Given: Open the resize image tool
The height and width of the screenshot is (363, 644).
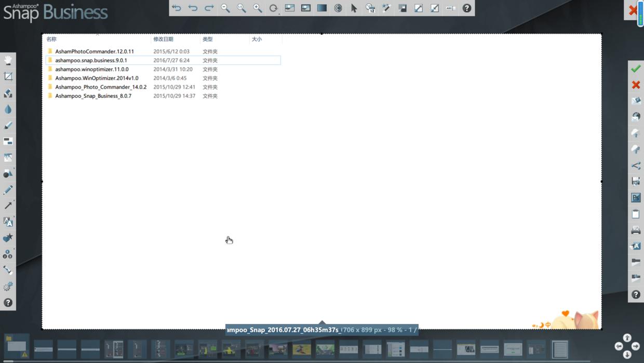Looking at the screenshot, I should pyautogui.click(x=419, y=8).
